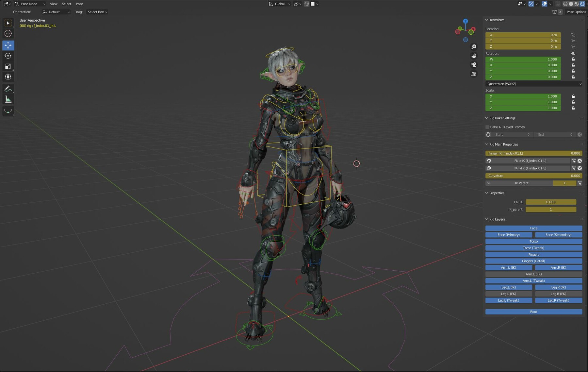588x372 pixels.
Task: Toggle the Leg.R (IK) rig layer
Action: [558, 287]
